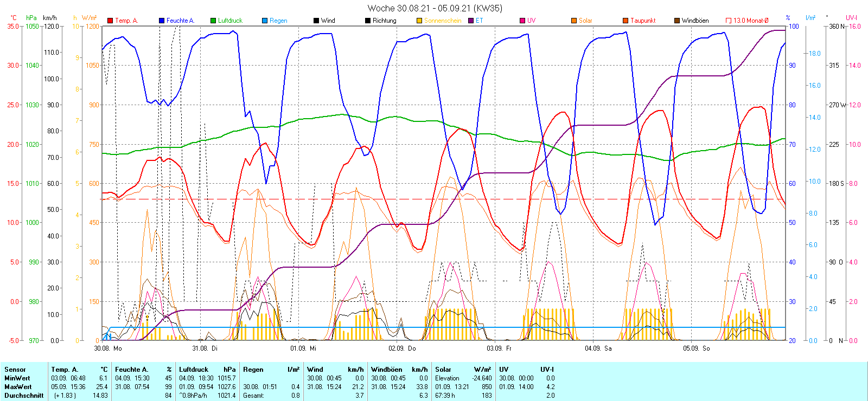The width and height of the screenshot is (868, 401).
Task: Click the 'MaxWert' row header
Action: click(18, 387)
